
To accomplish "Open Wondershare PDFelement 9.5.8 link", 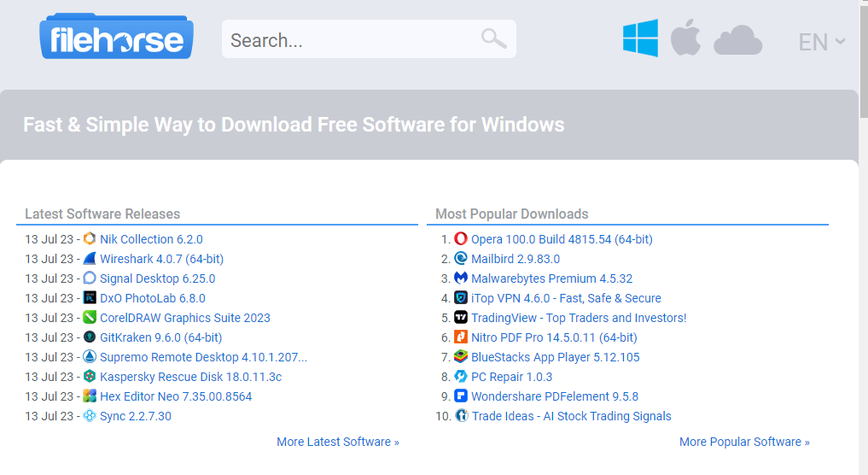I will tap(555, 397).
